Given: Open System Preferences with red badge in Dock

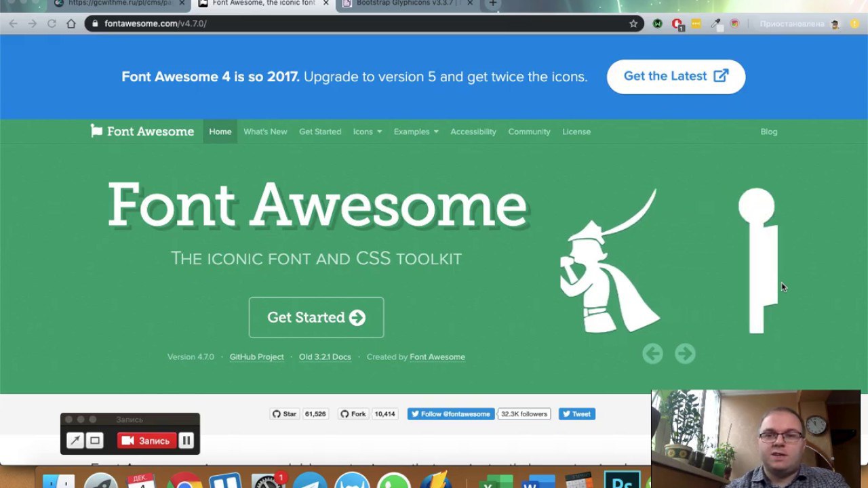Looking at the screenshot, I should pos(268,480).
